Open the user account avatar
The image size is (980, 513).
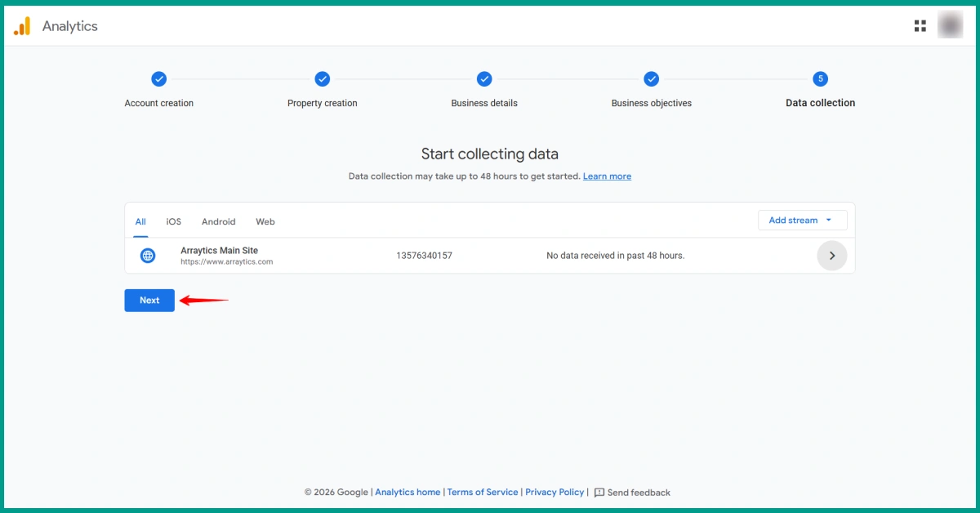(x=950, y=26)
